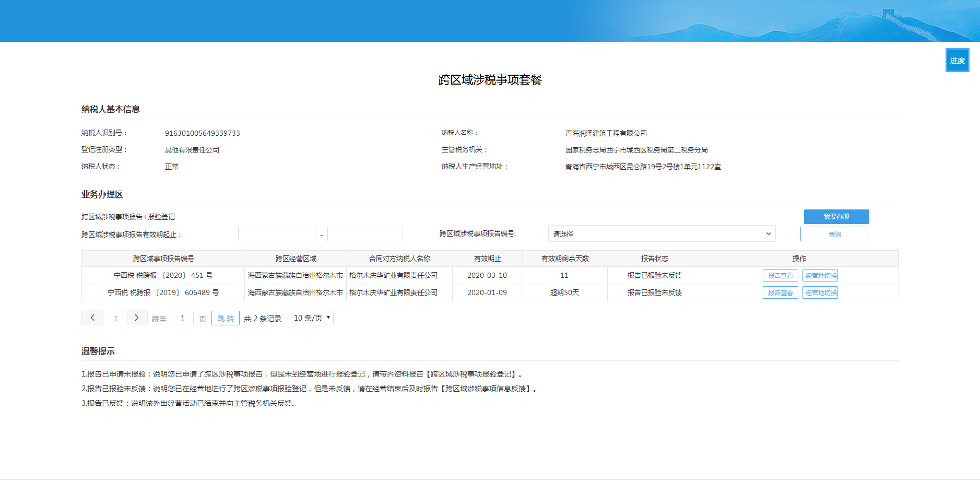This screenshot has height=481, width=980.
Task: Go to next page arrow
Action: click(x=137, y=318)
